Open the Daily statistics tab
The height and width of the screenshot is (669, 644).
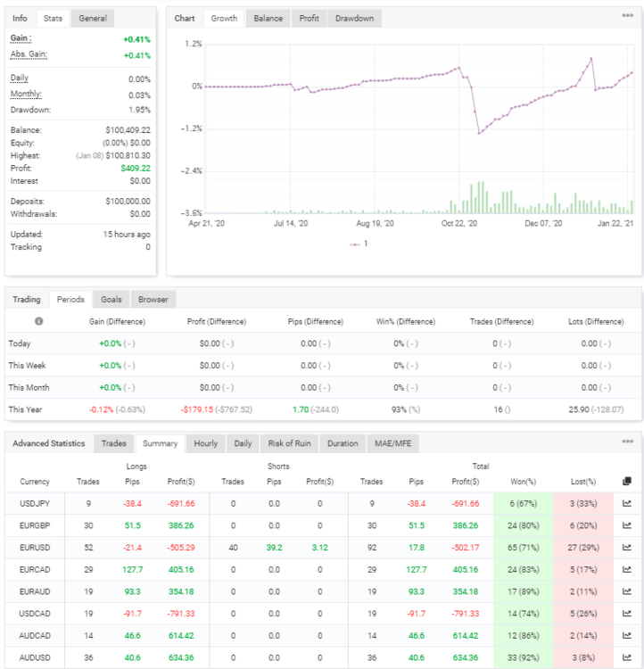[x=243, y=443]
